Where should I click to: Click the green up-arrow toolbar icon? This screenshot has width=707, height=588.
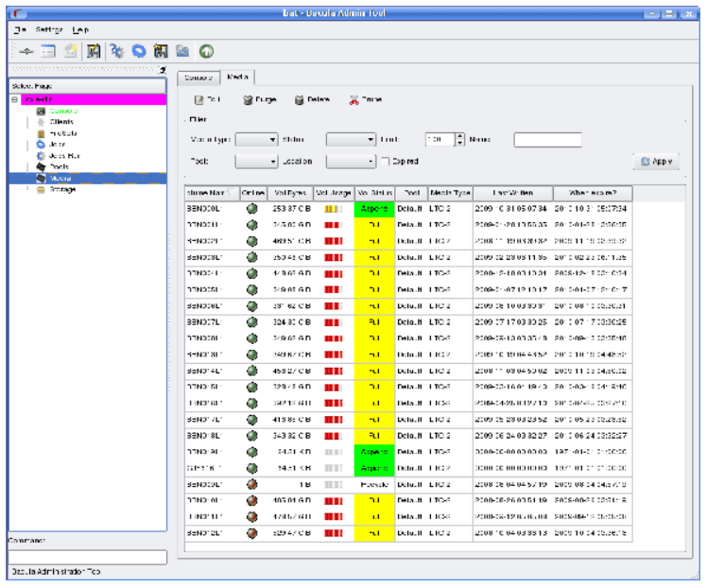(x=205, y=52)
